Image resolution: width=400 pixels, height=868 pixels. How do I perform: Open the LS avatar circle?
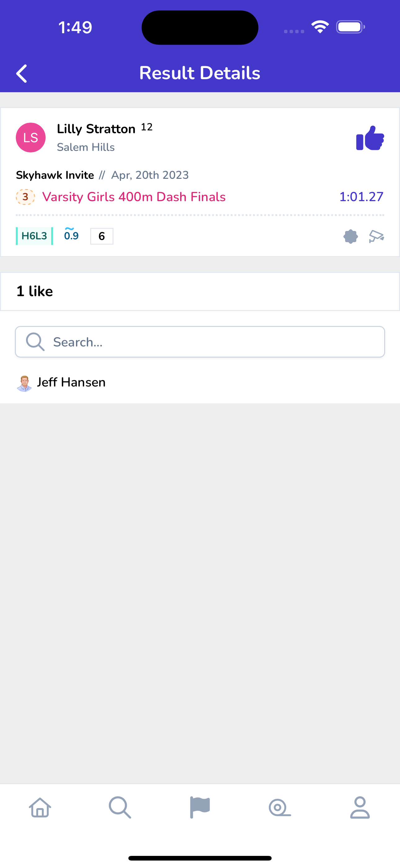point(31,138)
